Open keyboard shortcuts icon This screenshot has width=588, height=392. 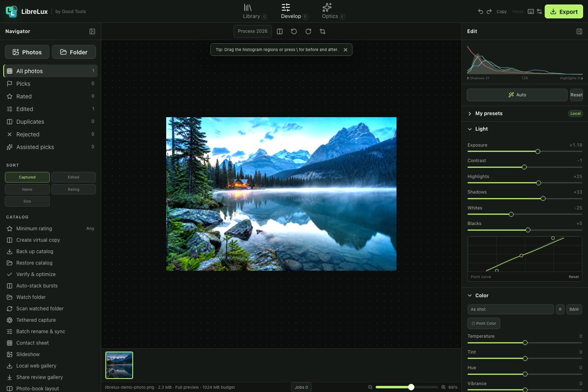pos(531,11)
